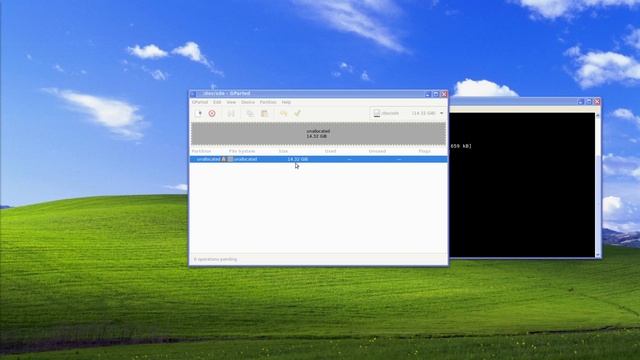This screenshot has width=640, height=360.
Task: Click the warning icon in unallocated row
Action: [x=224, y=159]
